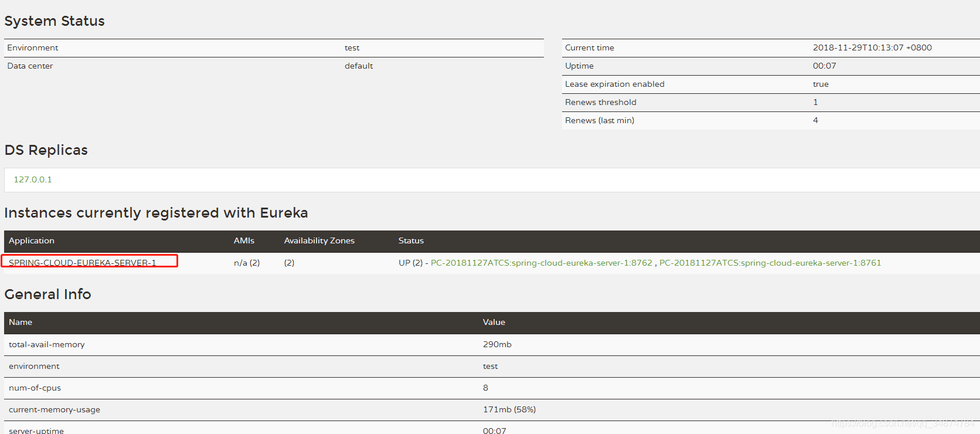Image resolution: width=980 pixels, height=434 pixels.
Task: Click the 'true' lease expiration value
Action: point(821,84)
